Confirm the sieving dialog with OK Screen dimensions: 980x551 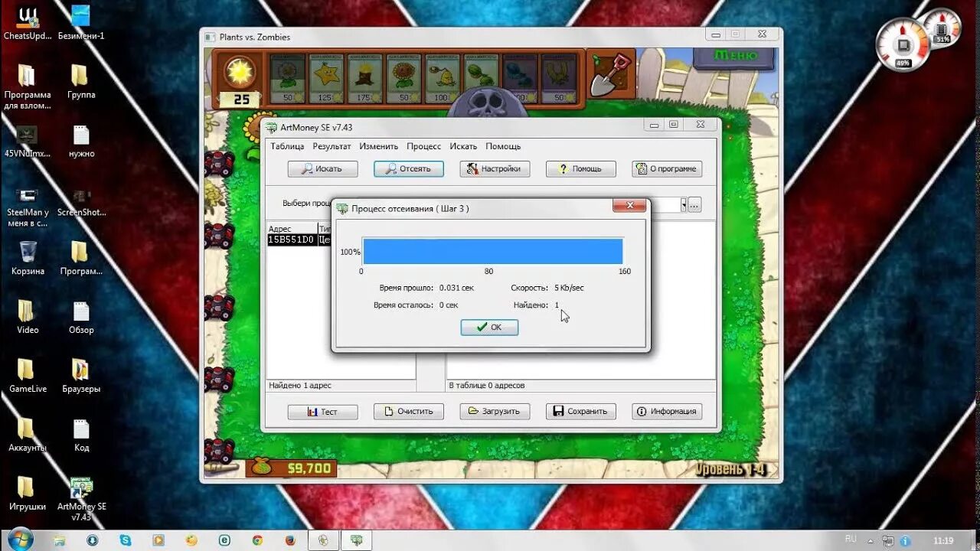tap(489, 327)
